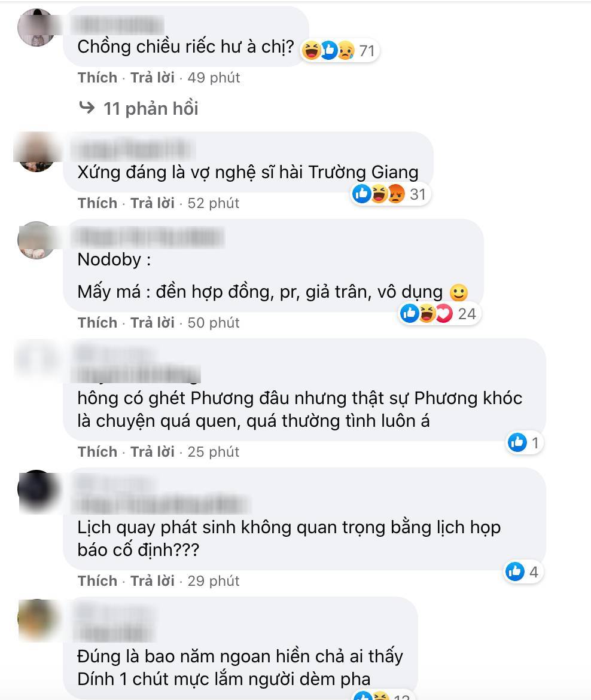View reactions with count 24

(x=438, y=313)
